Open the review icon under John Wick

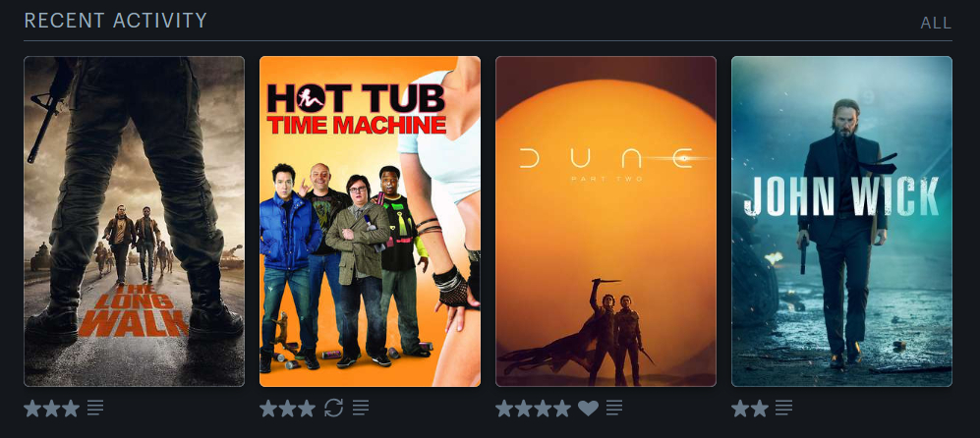[x=783, y=408]
